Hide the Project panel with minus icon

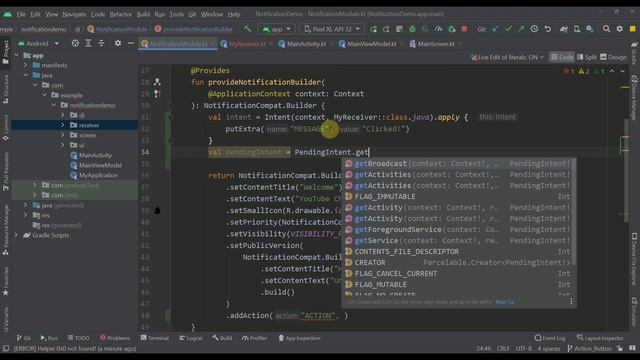pos(131,43)
